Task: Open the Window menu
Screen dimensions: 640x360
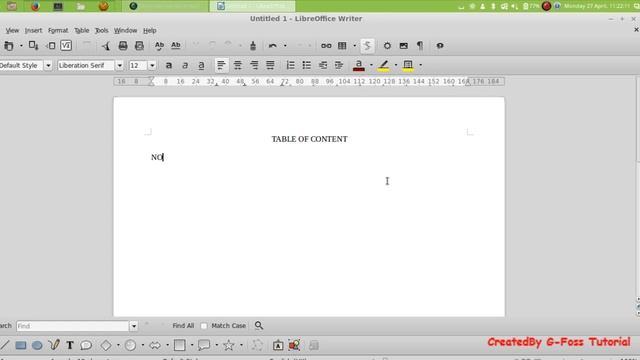Action: (125, 31)
